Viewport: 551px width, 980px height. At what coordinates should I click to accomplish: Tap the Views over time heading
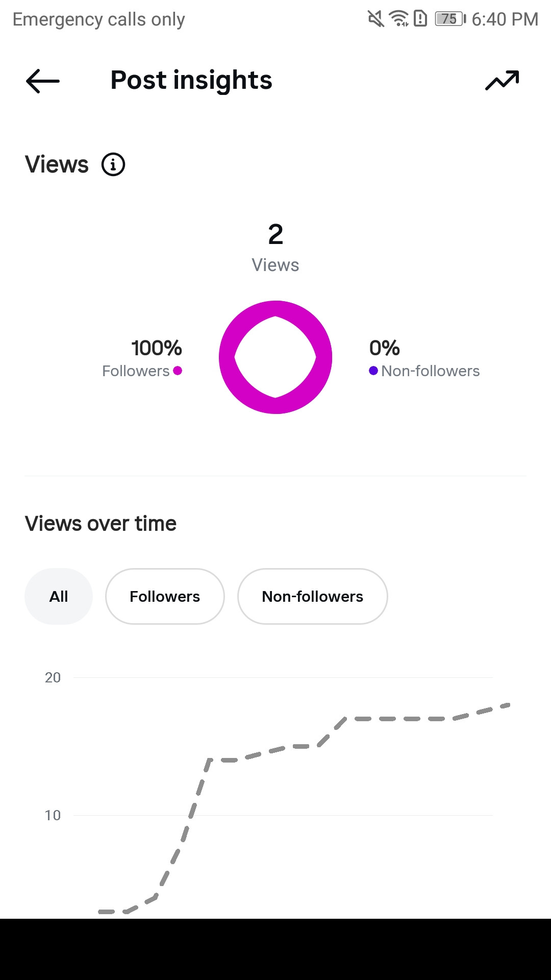pos(101,524)
